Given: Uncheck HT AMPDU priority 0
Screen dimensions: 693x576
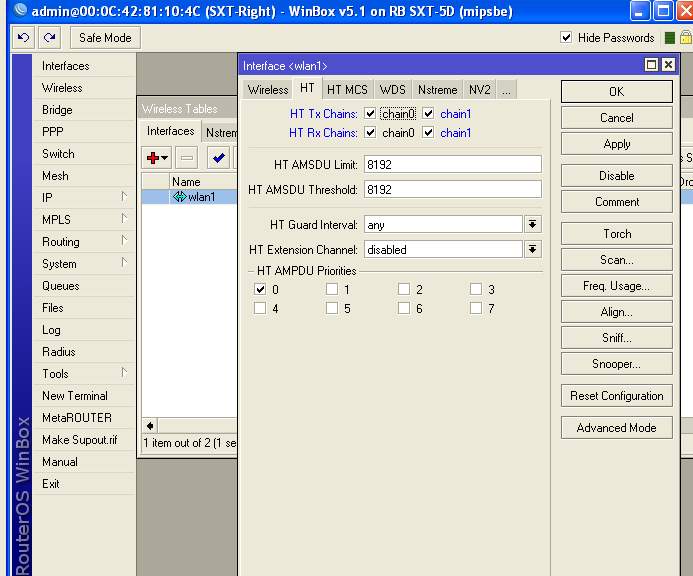Looking at the screenshot, I should [260, 289].
